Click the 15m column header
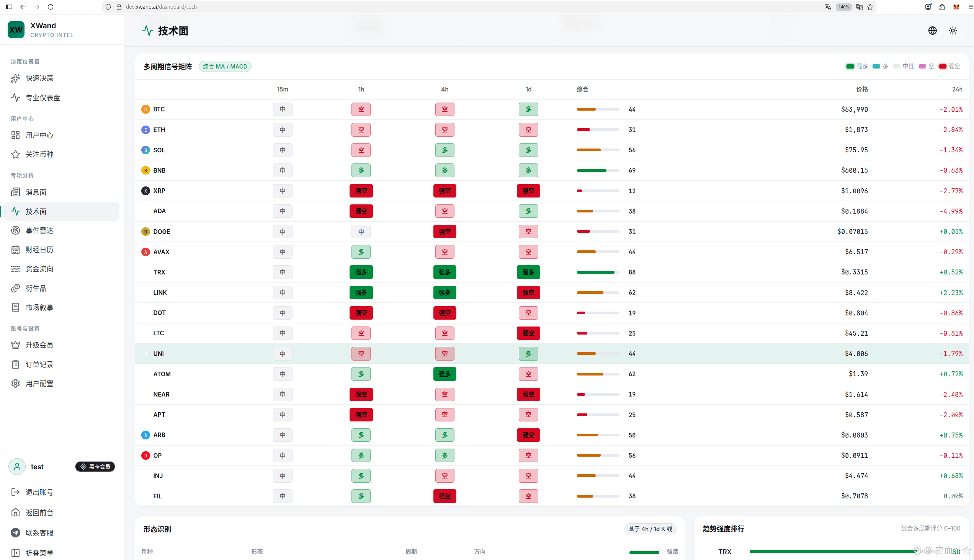The image size is (974, 560). [x=282, y=89]
